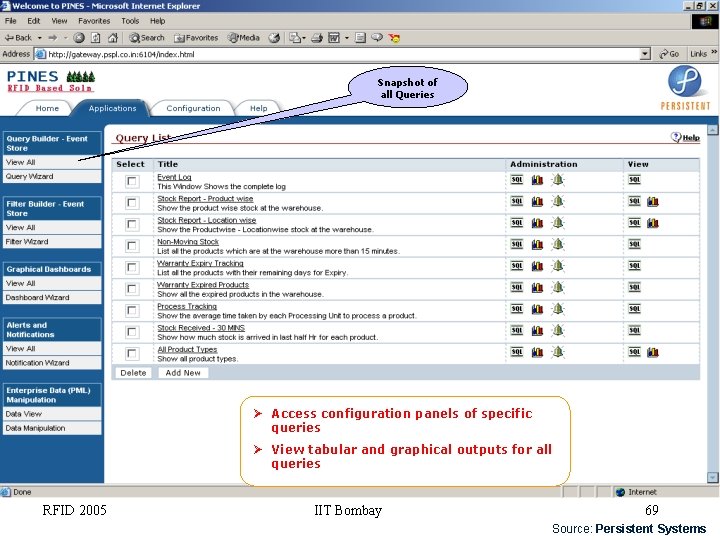View SQL output for Non-Moving Stock
Screen dimensions: 720x540
pyautogui.click(x=634, y=244)
